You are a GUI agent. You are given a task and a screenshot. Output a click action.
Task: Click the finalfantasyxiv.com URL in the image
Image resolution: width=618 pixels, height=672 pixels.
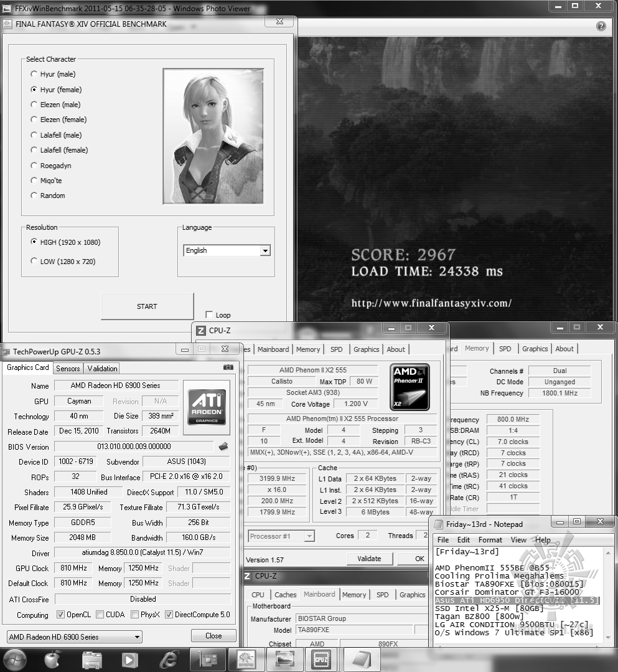(431, 303)
